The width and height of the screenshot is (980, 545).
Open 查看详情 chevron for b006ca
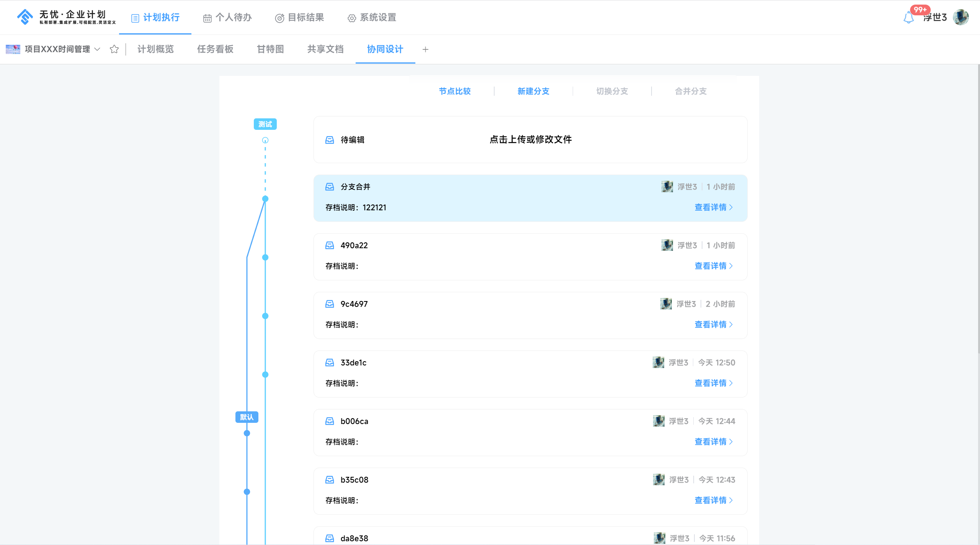coord(731,442)
